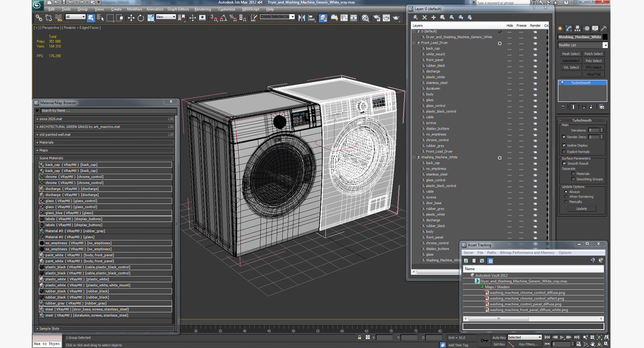Open the Hierarchy command panel tab
Viewport: 644px width, 348px height.
click(578, 29)
